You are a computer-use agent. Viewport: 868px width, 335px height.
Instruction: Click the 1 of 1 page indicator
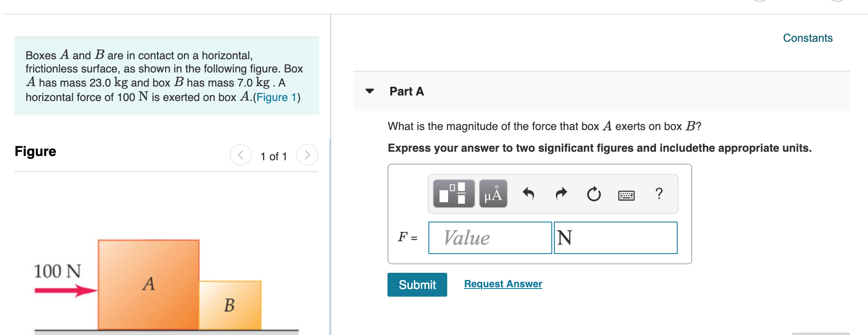[273, 156]
